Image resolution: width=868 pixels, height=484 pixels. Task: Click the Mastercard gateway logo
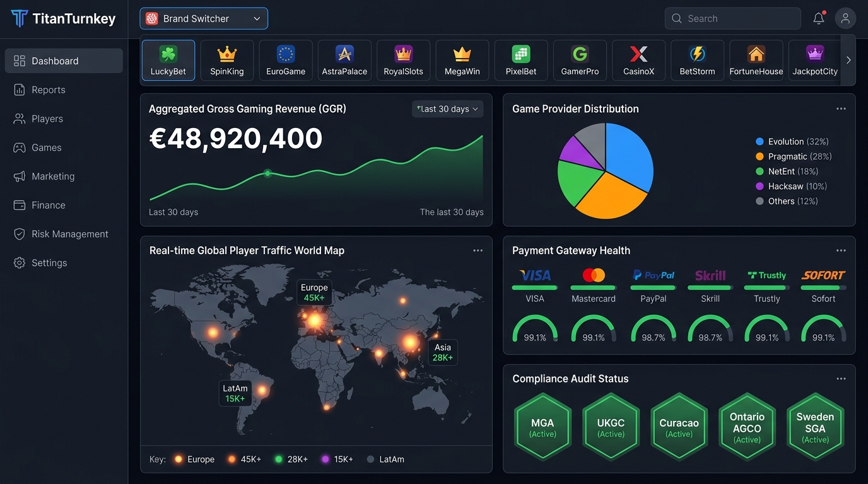[594, 275]
